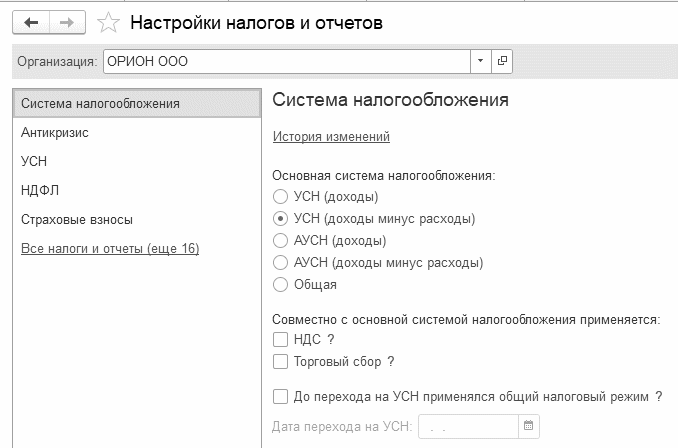Viewport: 678px width, 448px height.
Task: Click the help question mark next to Торговый сбор
Action: coord(391,361)
